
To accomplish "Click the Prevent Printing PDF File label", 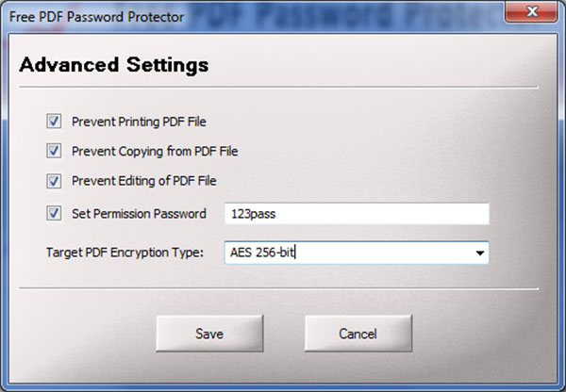I will click(x=139, y=122).
